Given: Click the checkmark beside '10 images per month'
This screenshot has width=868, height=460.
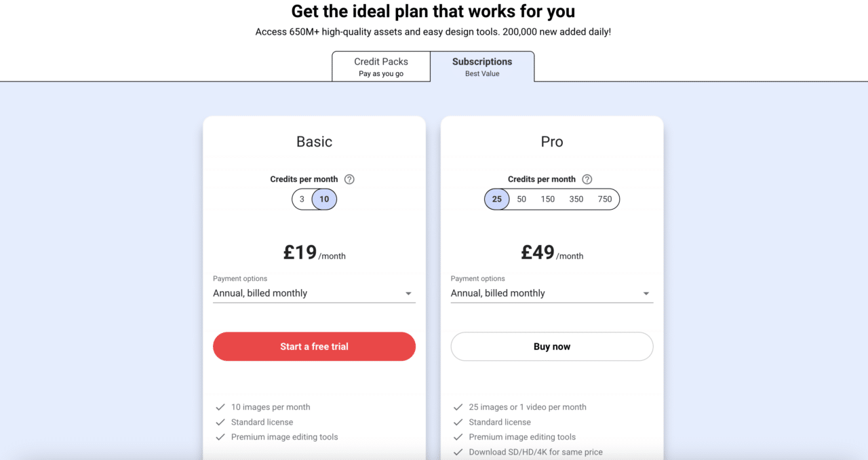Looking at the screenshot, I should 220,407.
